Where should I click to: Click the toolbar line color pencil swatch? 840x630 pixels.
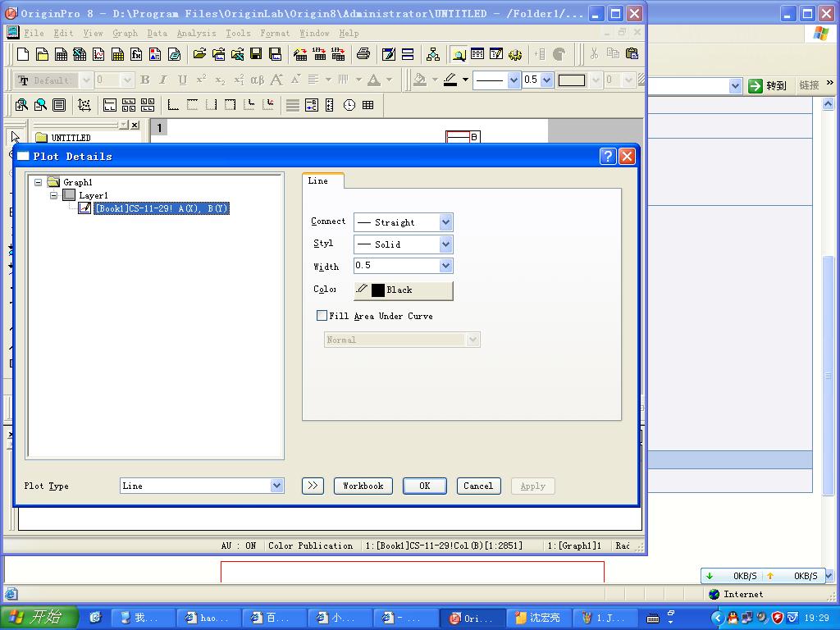pos(450,80)
